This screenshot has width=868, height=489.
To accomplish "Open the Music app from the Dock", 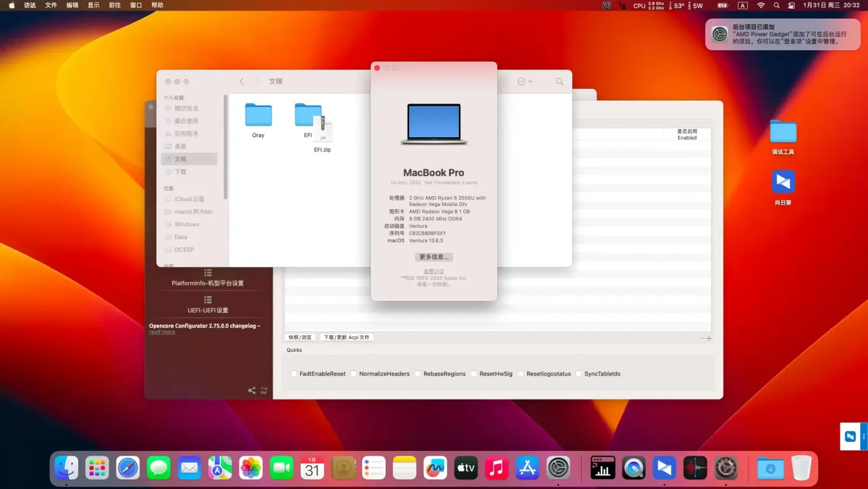I will tap(496, 467).
